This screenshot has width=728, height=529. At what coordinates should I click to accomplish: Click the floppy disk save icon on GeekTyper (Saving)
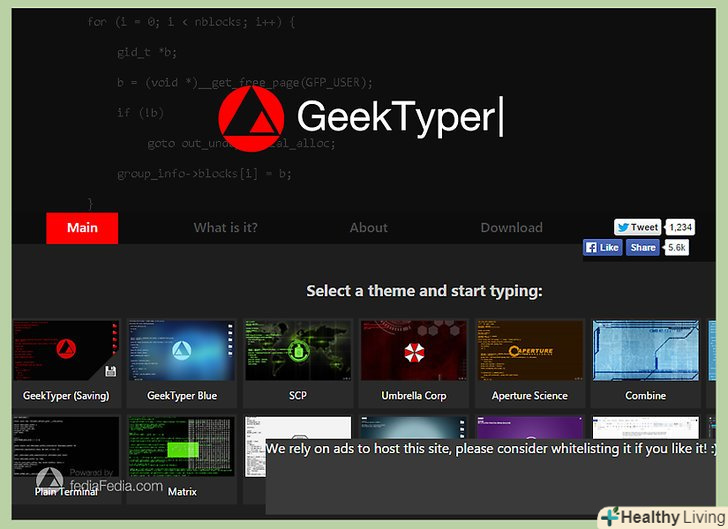point(110,372)
